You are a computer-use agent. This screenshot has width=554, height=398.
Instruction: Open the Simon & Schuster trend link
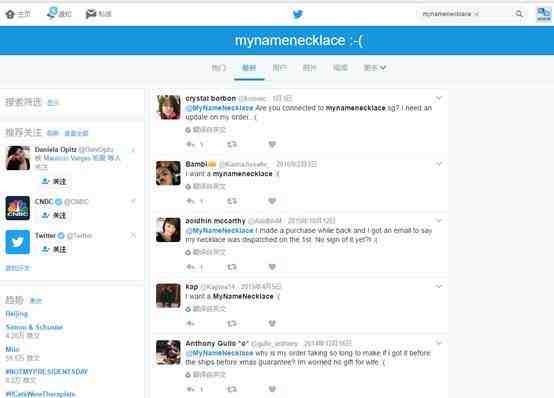(34, 327)
